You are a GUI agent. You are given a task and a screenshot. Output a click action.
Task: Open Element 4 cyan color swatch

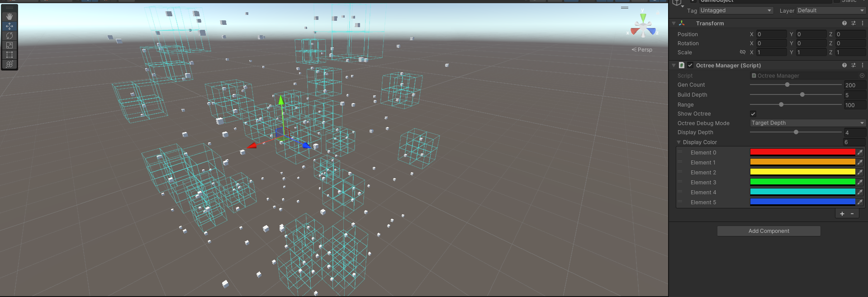pos(803,192)
